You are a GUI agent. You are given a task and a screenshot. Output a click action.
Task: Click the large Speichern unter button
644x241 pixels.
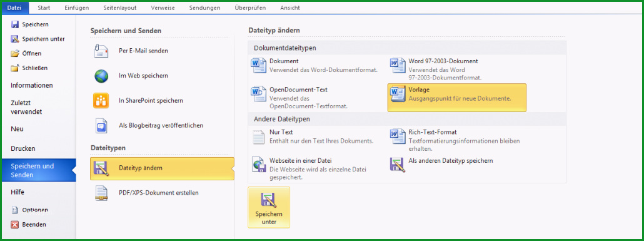point(269,207)
